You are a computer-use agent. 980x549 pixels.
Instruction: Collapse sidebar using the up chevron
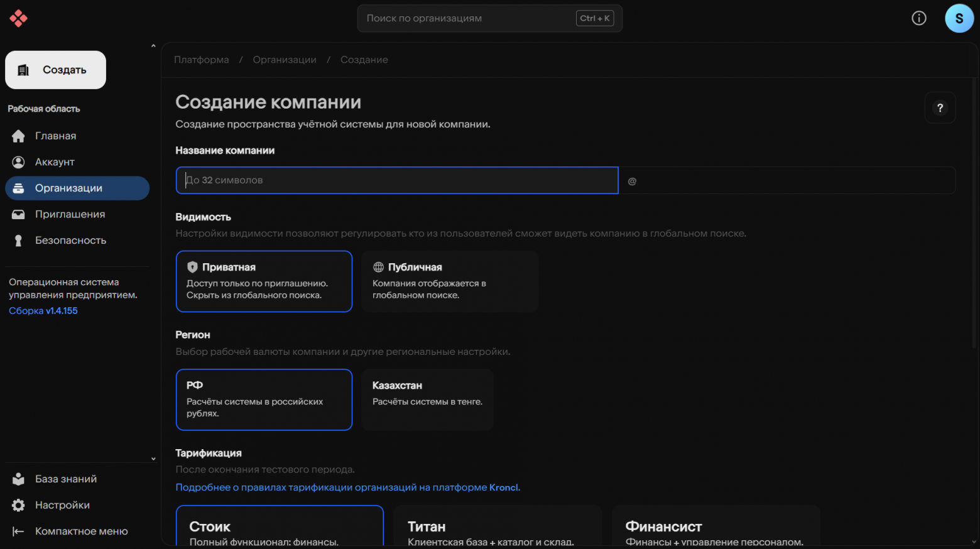(153, 46)
